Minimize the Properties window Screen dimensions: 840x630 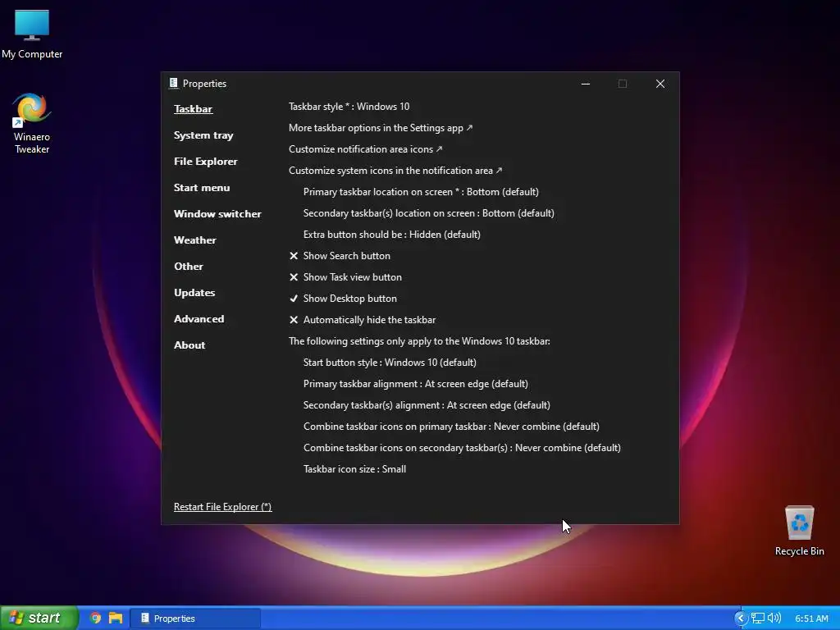tap(586, 84)
